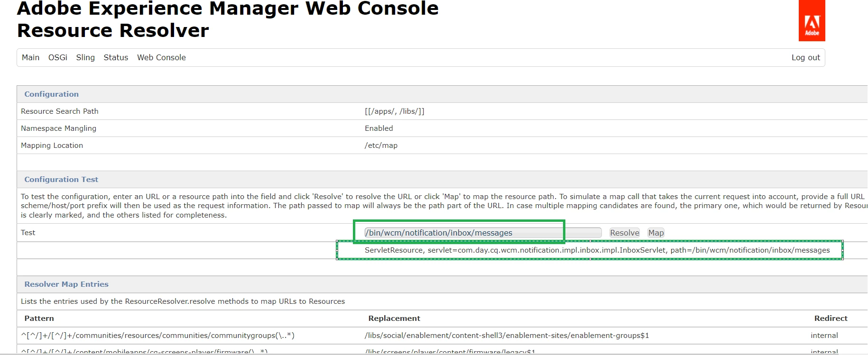This screenshot has height=355, width=868.
Task: Select the /etc/map value
Action: (381, 146)
